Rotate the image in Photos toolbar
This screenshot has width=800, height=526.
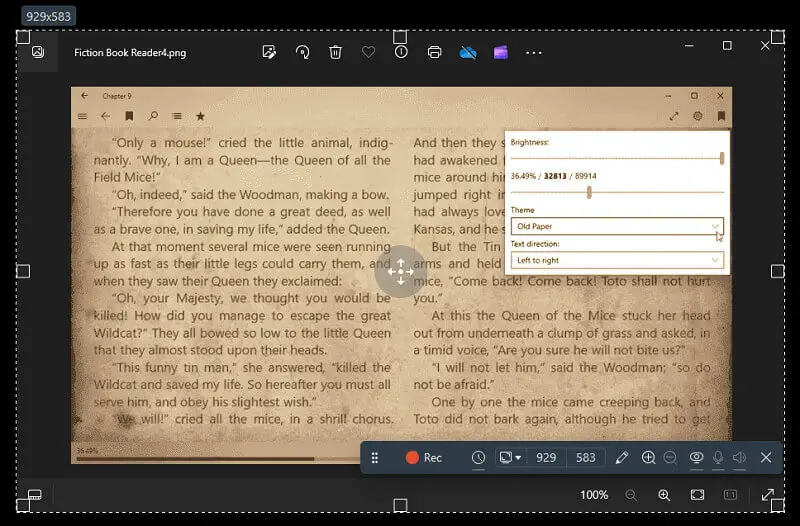point(303,52)
